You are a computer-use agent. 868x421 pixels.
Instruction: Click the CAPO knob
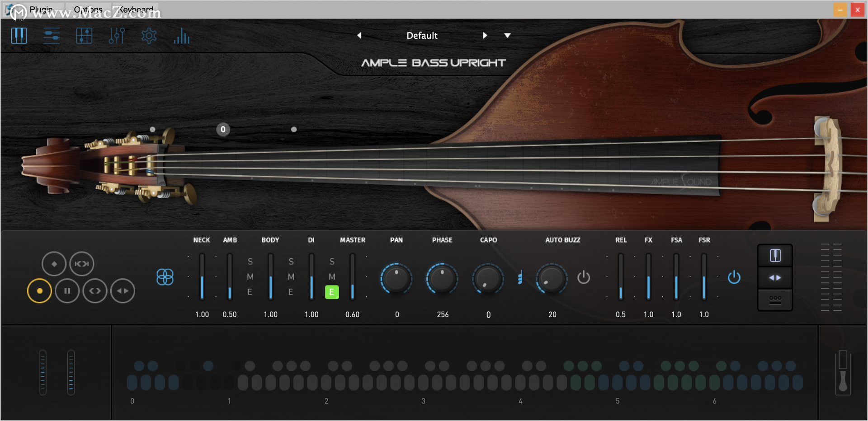pos(488,278)
